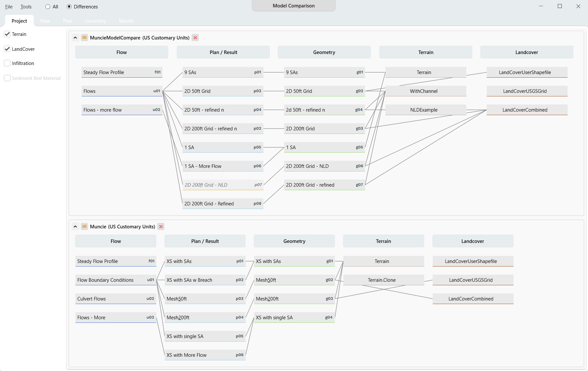Viewport: 588px width, 371px height.
Task: Uncheck the Terrain checkbox
Action: [x=7, y=34]
